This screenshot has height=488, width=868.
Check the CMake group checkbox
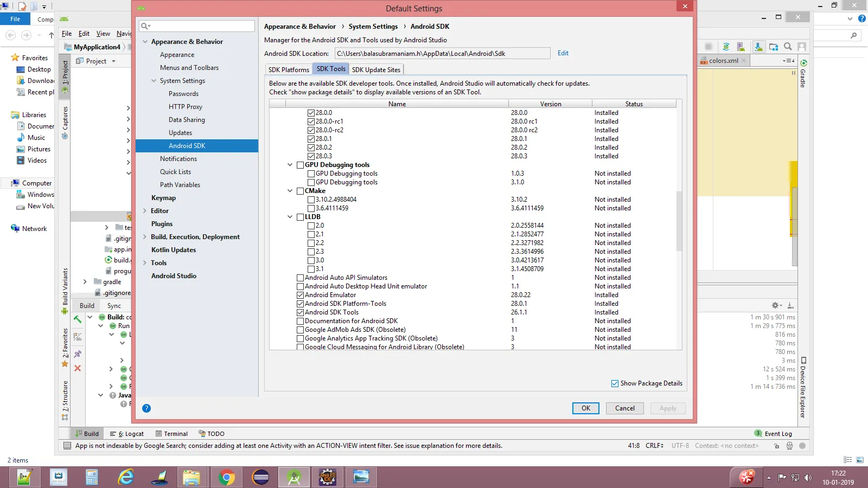[x=300, y=191]
